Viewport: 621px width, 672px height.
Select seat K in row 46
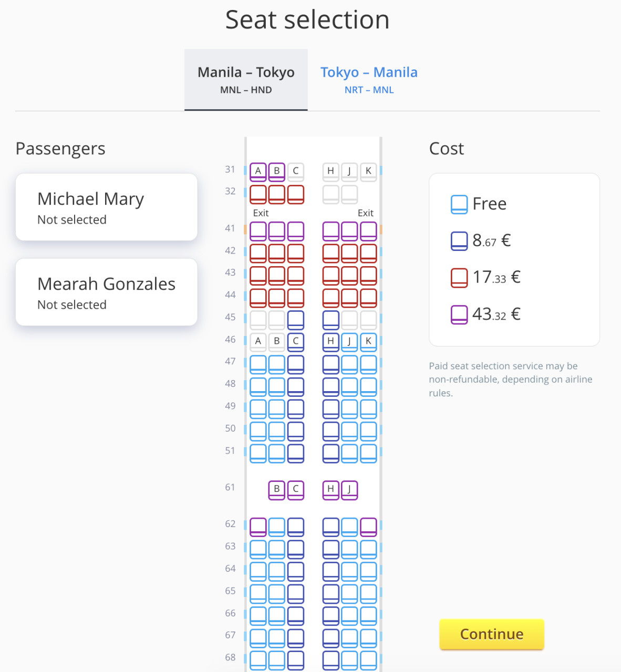tap(368, 341)
